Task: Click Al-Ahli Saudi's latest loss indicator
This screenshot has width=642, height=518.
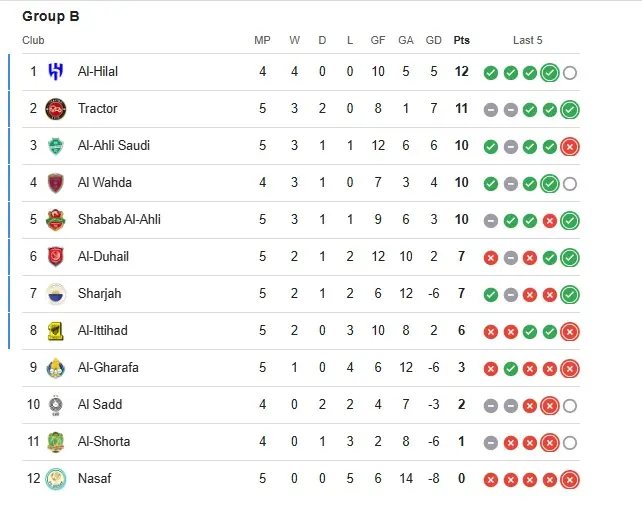Action: pyautogui.click(x=570, y=147)
